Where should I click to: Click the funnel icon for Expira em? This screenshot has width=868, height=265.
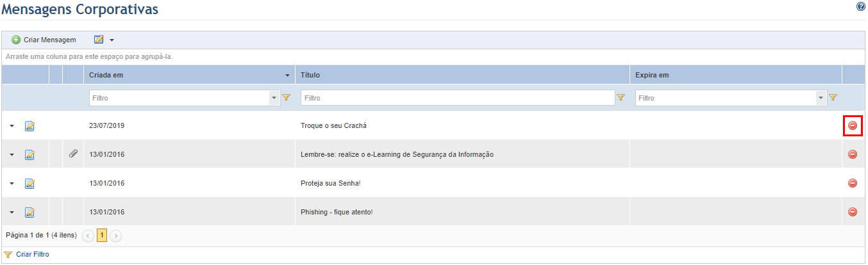[833, 98]
